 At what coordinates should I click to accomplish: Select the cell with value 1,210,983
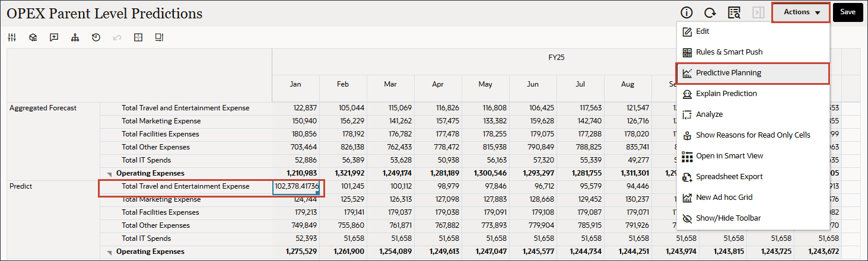(x=296, y=173)
